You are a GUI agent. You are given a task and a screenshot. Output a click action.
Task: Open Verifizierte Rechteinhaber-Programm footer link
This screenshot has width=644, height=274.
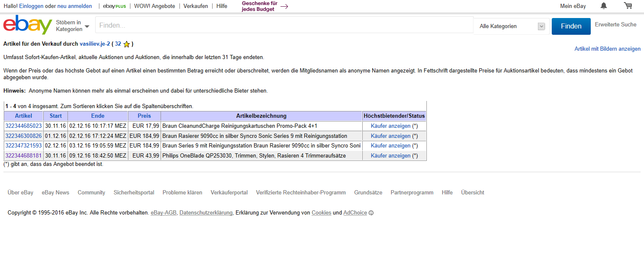coord(301,192)
